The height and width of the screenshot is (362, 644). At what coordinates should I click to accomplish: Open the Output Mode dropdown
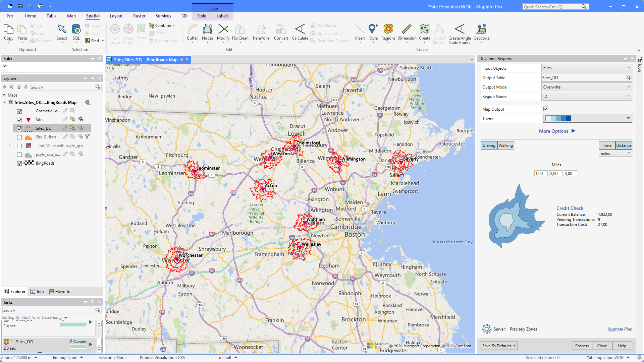tap(587, 87)
